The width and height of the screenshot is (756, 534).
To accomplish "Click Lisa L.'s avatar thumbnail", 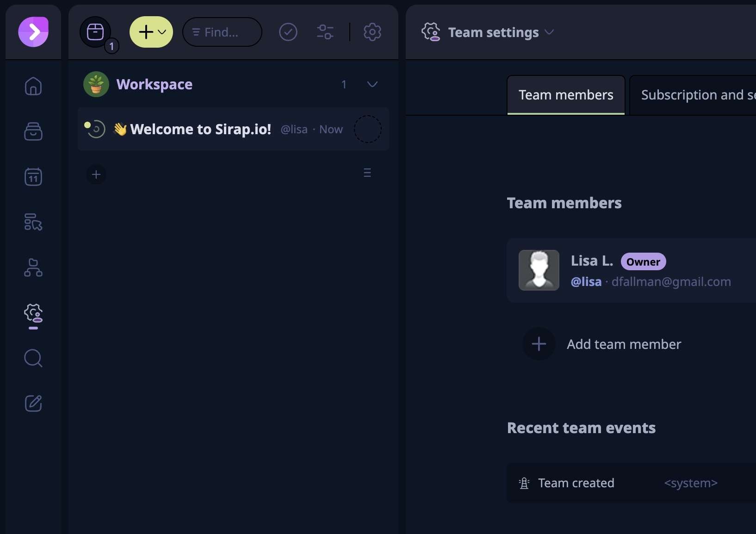I will pos(539,270).
